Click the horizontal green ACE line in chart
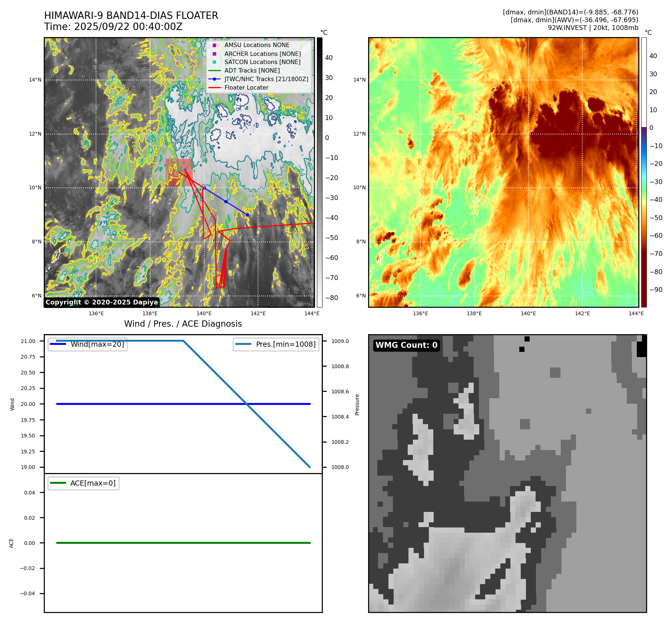The height and width of the screenshot is (626, 672). pyautogui.click(x=183, y=543)
